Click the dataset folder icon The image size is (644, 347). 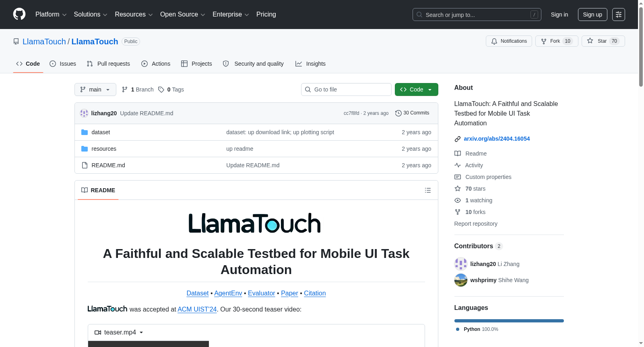point(85,132)
